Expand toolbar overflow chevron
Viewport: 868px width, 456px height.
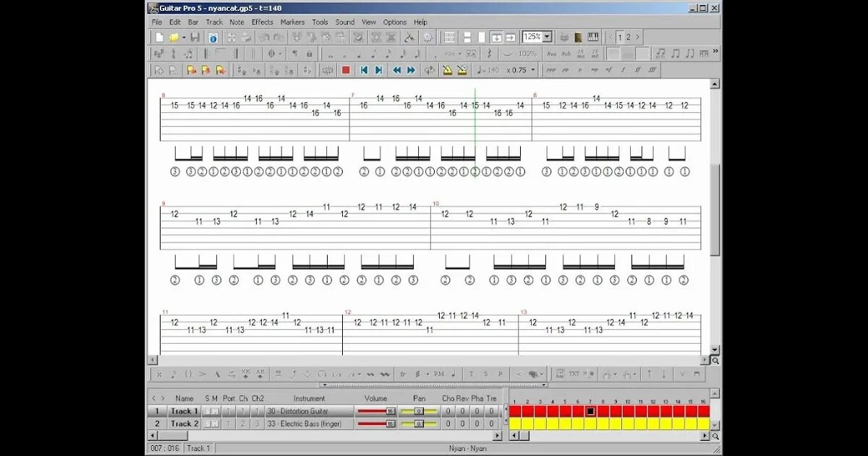715,51
